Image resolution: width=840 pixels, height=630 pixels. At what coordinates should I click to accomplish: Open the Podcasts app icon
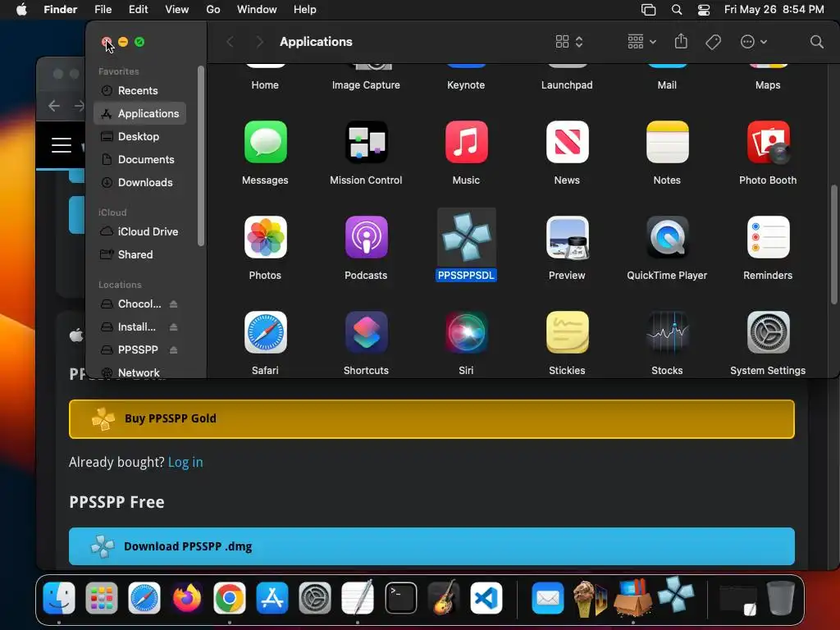366,237
